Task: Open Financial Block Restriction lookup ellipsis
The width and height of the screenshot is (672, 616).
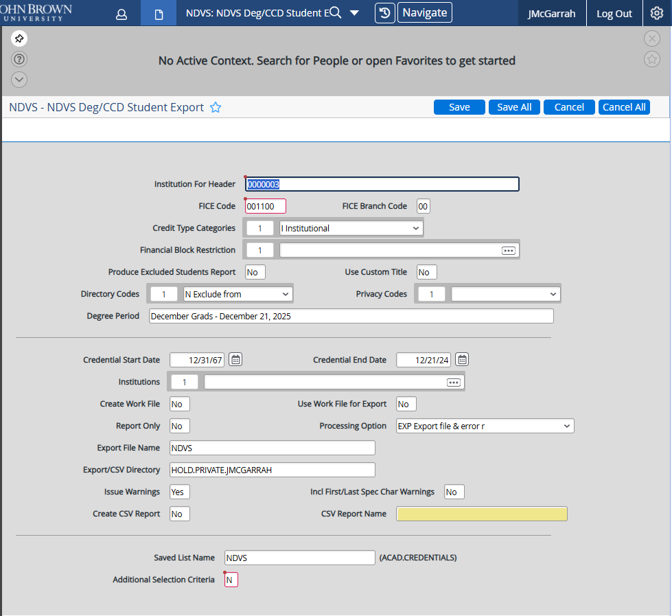Action: [x=508, y=251]
